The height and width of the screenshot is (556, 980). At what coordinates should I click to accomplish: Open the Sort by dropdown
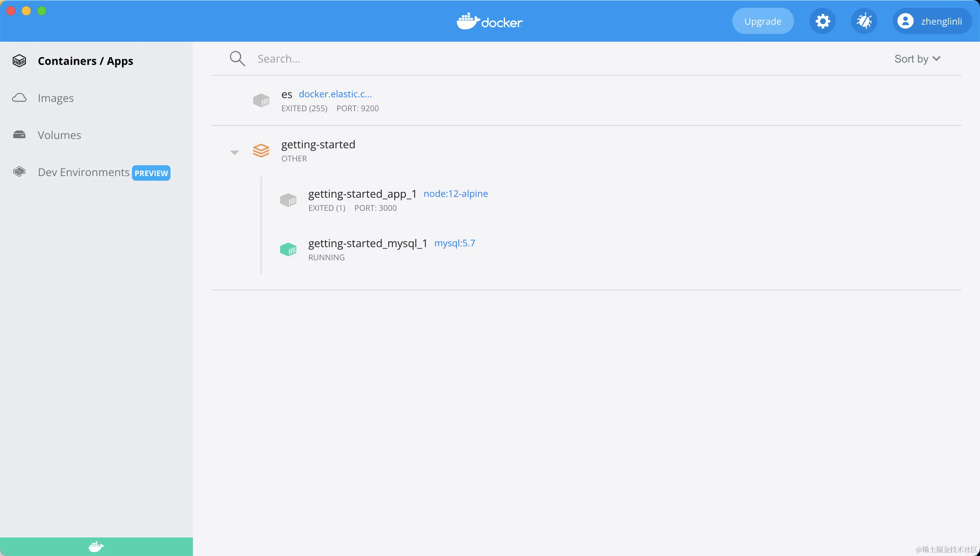(x=917, y=59)
